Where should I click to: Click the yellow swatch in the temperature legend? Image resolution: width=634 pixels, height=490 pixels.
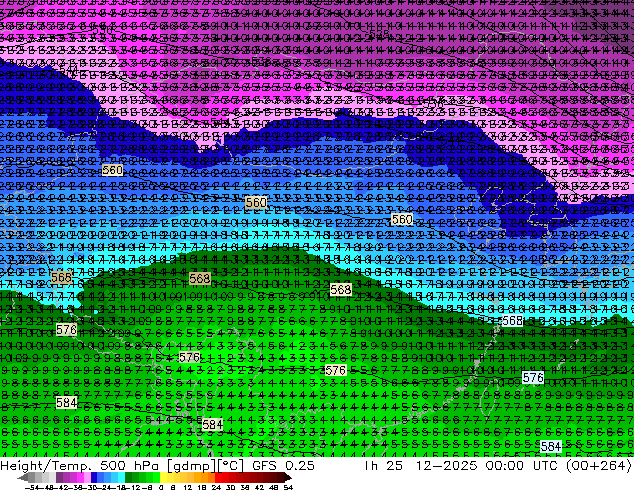click(164, 478)
